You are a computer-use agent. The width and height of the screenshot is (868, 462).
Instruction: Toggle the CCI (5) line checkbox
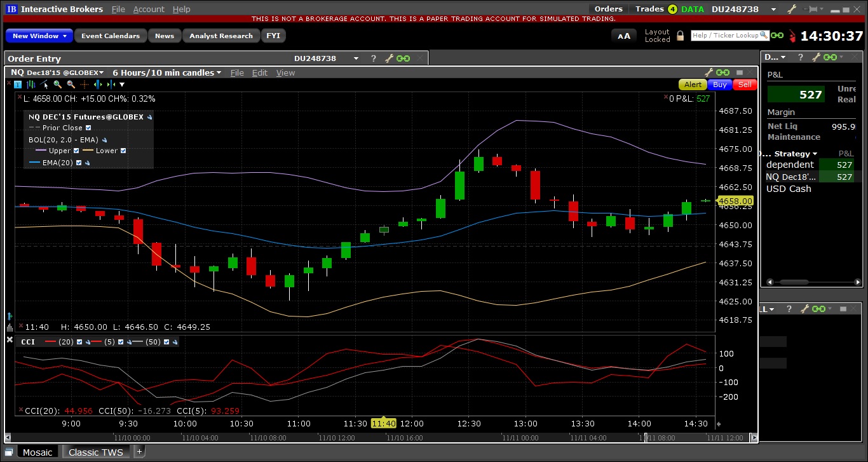[121, 342]
